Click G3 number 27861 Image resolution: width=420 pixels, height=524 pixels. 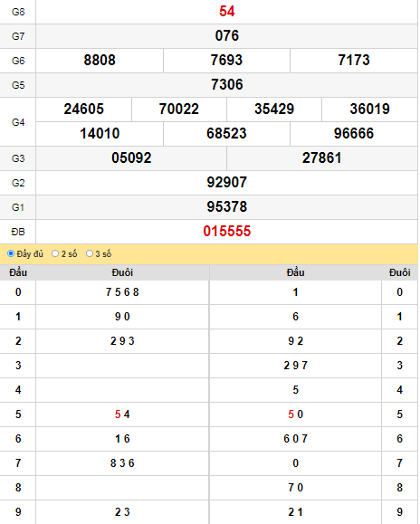click(322, 157)
